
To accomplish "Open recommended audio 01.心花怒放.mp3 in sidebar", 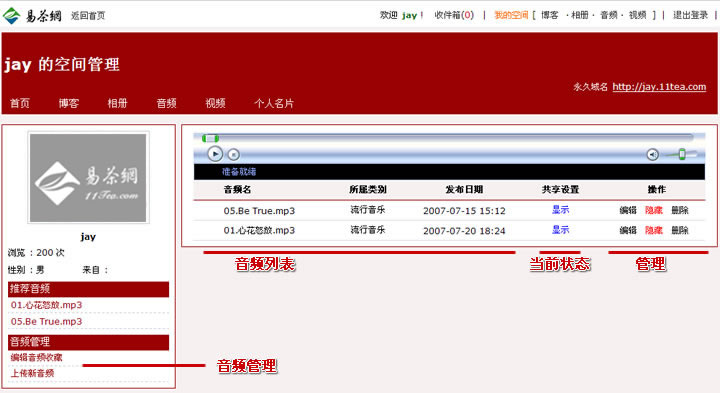I will [x=46, y=305].
